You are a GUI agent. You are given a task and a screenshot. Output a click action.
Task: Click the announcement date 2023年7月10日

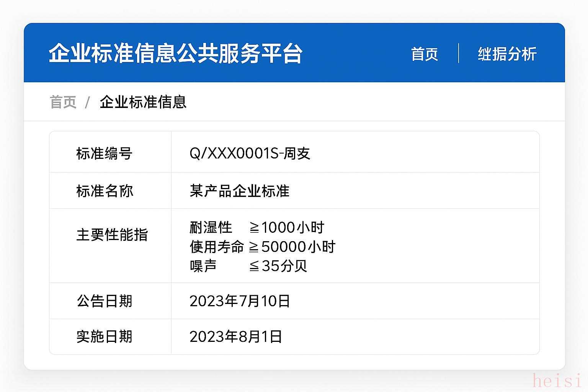(x=240, y=301)
